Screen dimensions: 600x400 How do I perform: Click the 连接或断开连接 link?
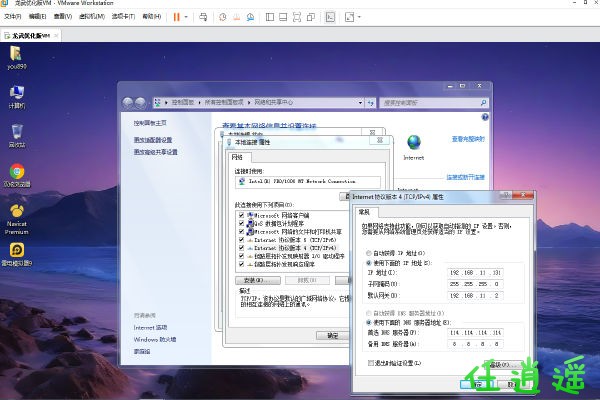465,177
